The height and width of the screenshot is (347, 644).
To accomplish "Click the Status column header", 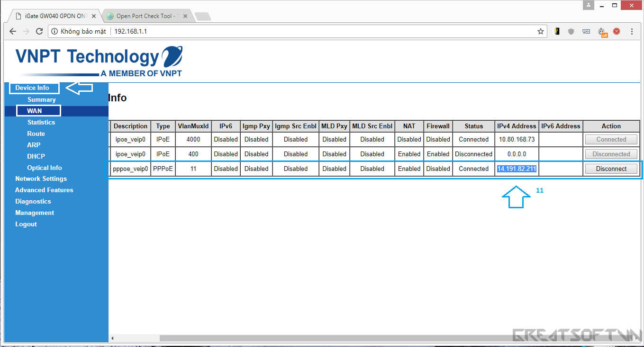I will (x=474, y=126).
